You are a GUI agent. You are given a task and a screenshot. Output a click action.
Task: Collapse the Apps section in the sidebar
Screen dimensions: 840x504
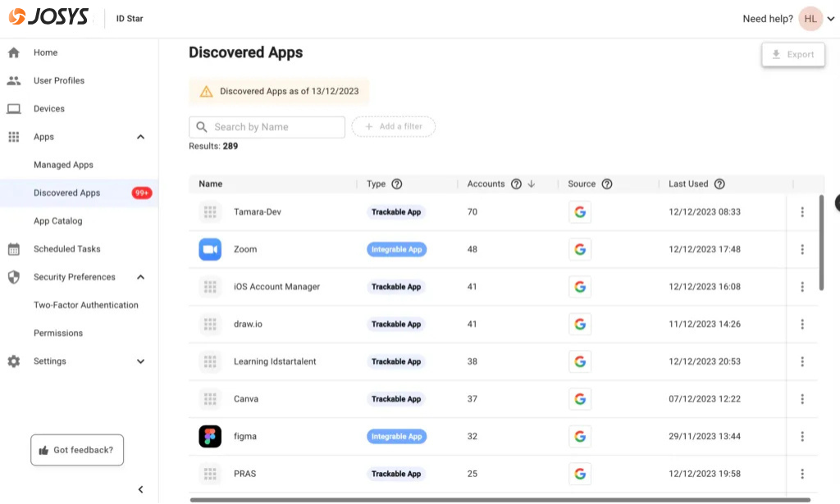[x=140, y=137]
